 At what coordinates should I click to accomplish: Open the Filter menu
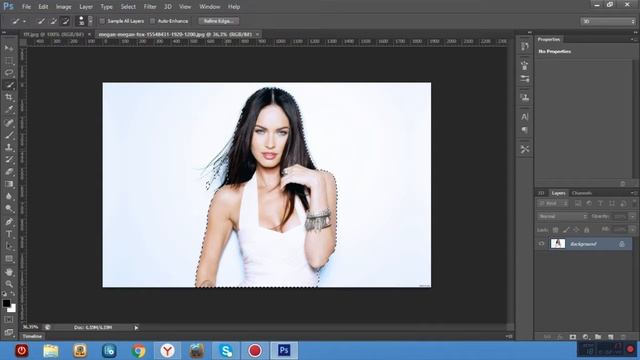point(150,7)
